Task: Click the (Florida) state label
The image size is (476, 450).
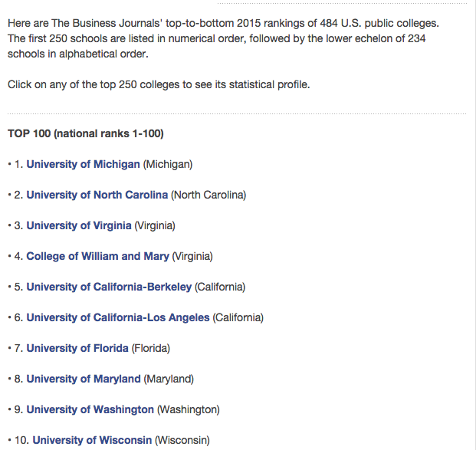Action: [x=151, y=348]
